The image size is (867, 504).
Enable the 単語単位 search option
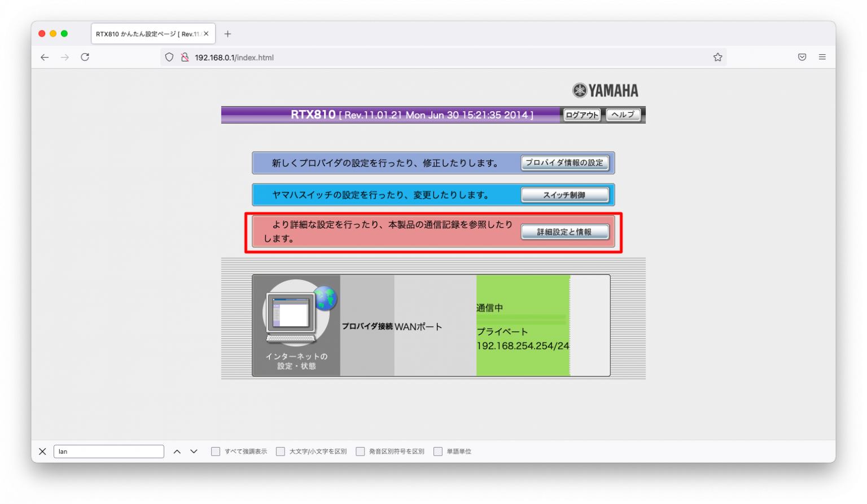(438, 451)
